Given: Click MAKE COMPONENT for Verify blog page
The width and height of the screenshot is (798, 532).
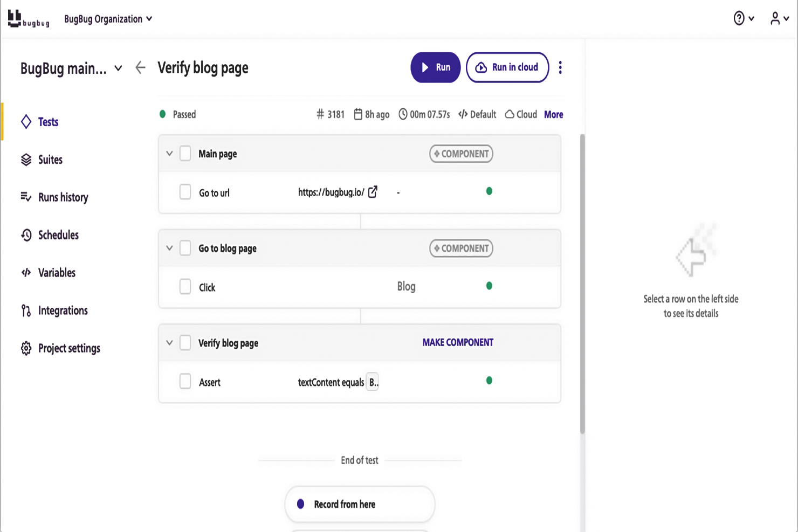Looking at the screenshot, I should pyautogui.click(x=458, y=342).
